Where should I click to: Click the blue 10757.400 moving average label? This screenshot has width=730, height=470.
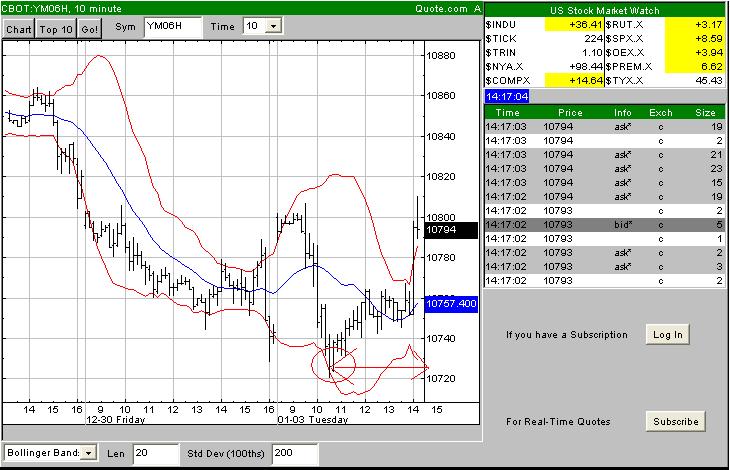(451, 304)
